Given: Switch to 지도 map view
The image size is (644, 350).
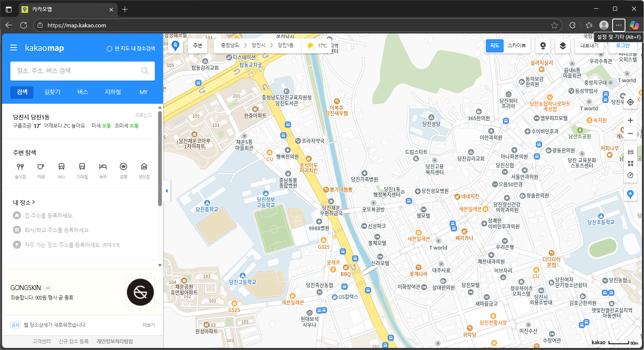Looking at the screenshot, I should point(495,45).
